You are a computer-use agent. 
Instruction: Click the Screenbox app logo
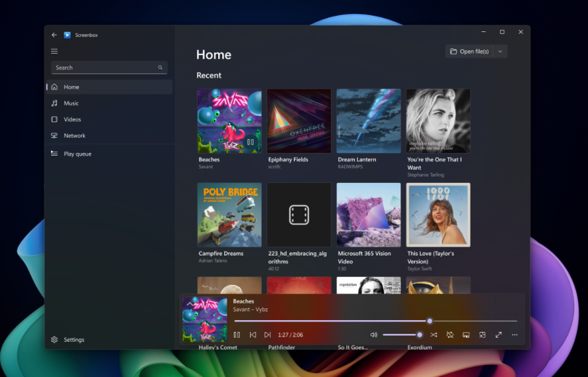coord(67,35)
